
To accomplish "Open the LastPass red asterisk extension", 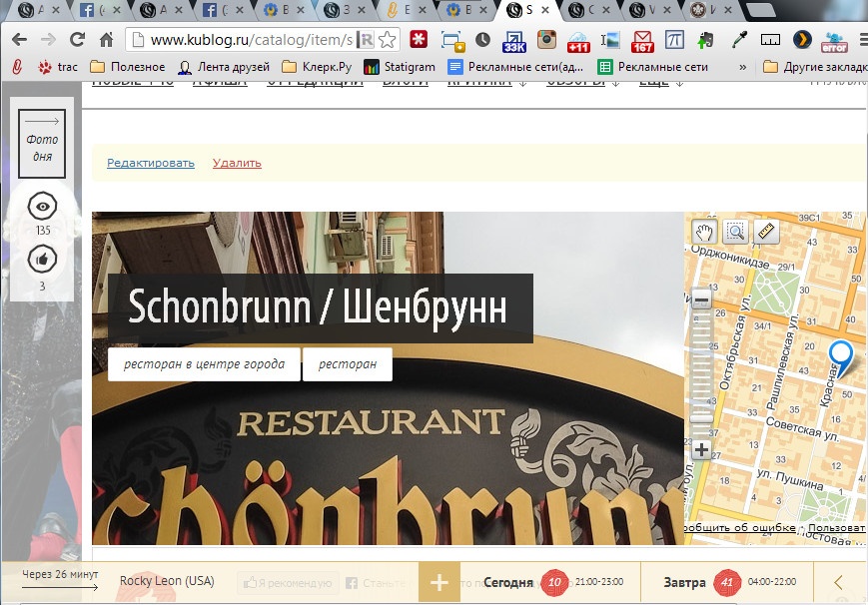I will [x=419, y=39].
